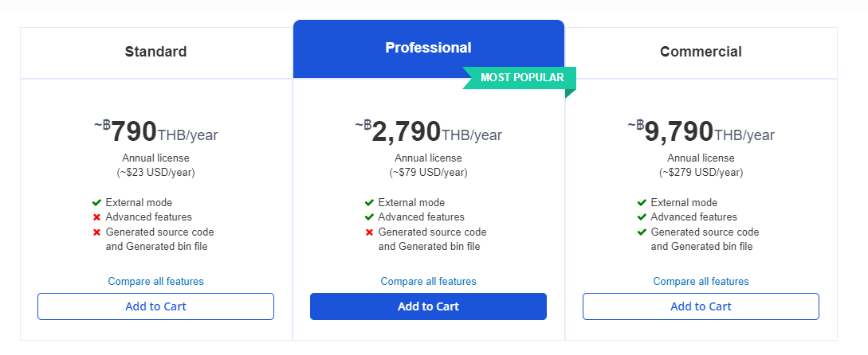Open Compare all features under Standard

pos(155,282)
